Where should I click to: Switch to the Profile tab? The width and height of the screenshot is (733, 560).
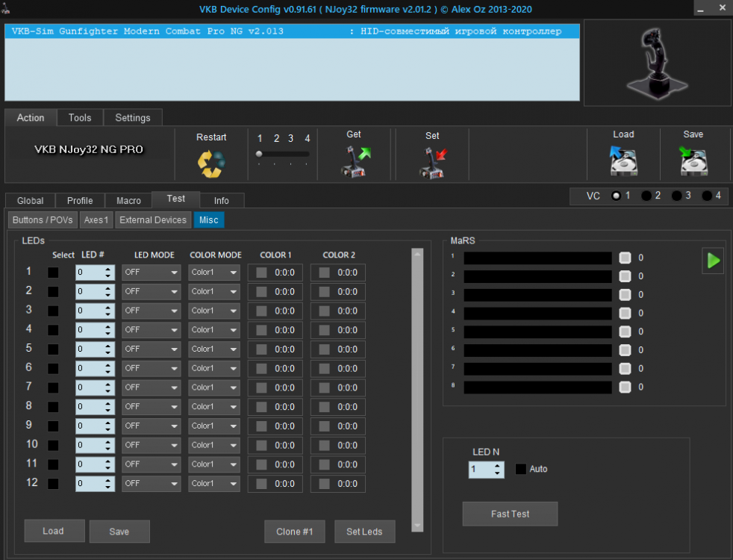[x=80, y=200]
